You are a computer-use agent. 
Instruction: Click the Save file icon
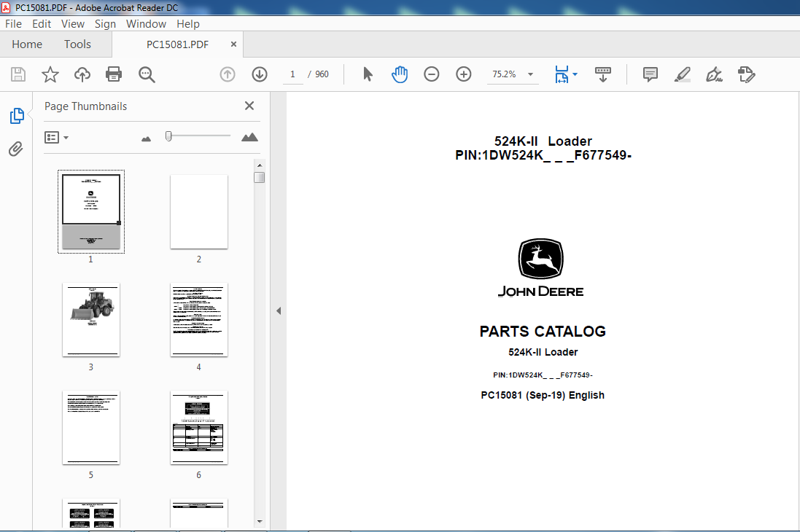coord(18,74)
